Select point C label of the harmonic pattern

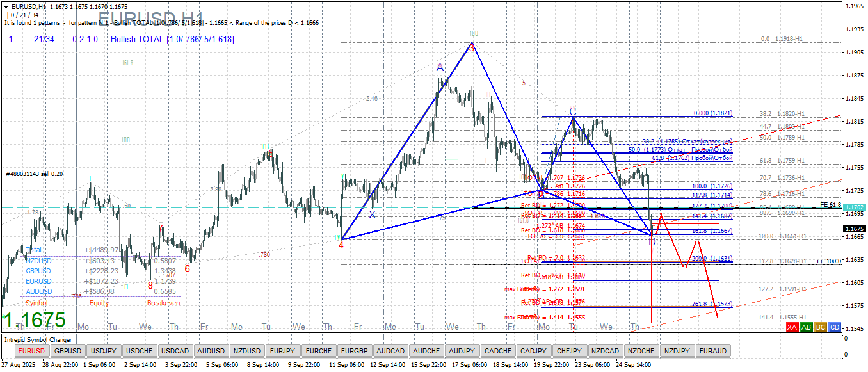tap(573, 111)
